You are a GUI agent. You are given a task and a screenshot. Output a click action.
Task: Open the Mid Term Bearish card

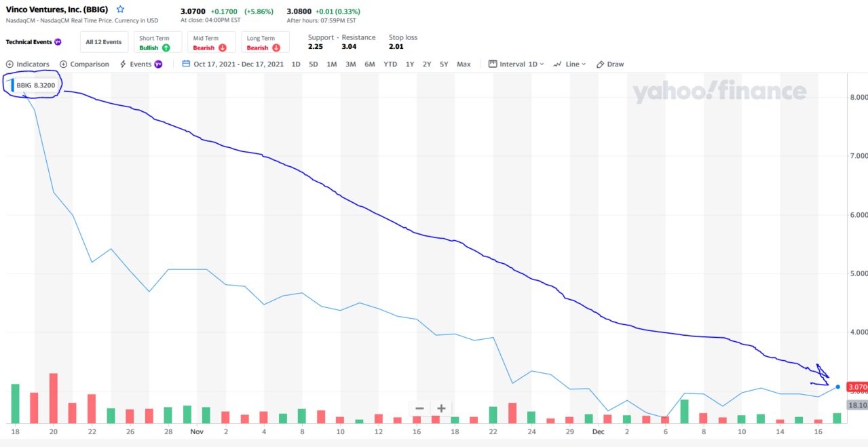point(212,43)
